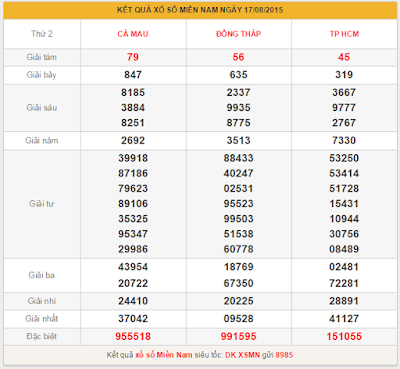
Task: Click the number 87186
Action: (133, 173)
